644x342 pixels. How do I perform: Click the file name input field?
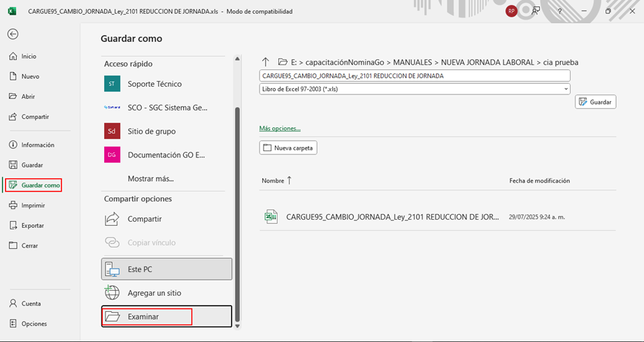click(x=414, y=76)
